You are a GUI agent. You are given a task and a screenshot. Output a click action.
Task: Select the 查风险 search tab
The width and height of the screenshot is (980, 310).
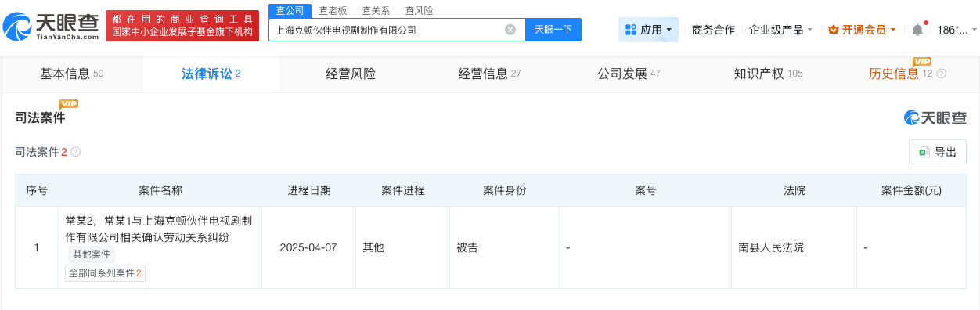click(419, 10)
